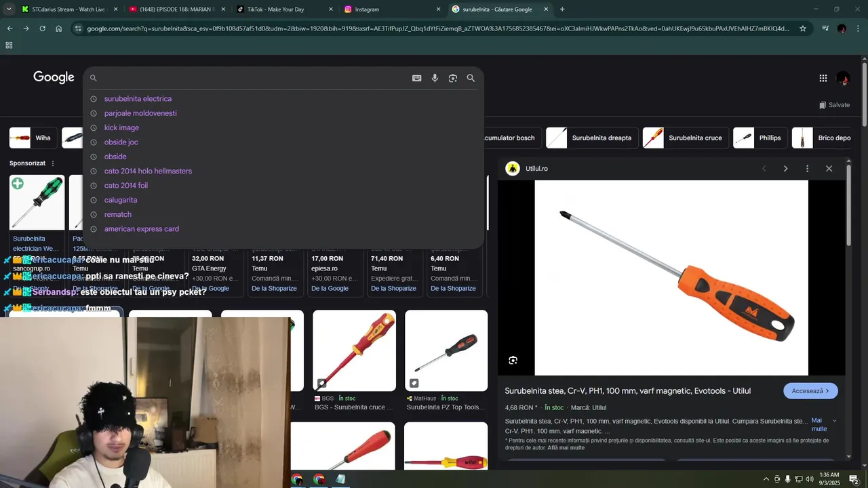This screenshot has height=488, width=868.
Task: Open Google account profile avatar
Action: point(843,79)
